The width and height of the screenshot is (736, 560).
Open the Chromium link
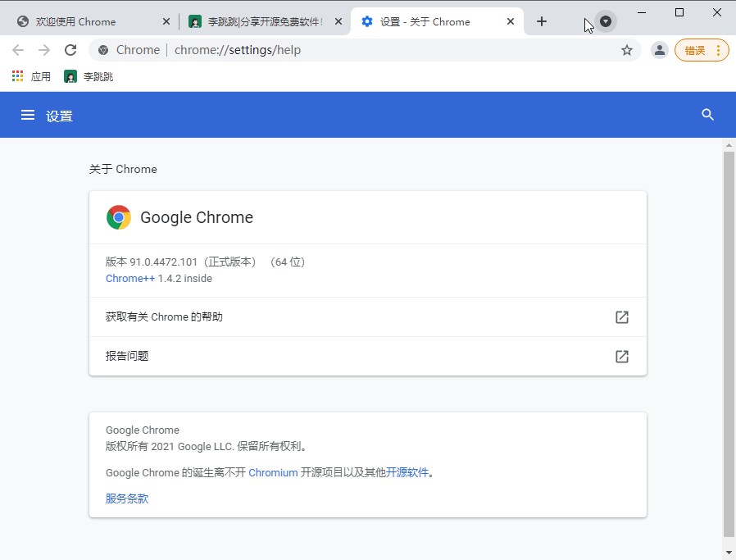tap(273, 473)
